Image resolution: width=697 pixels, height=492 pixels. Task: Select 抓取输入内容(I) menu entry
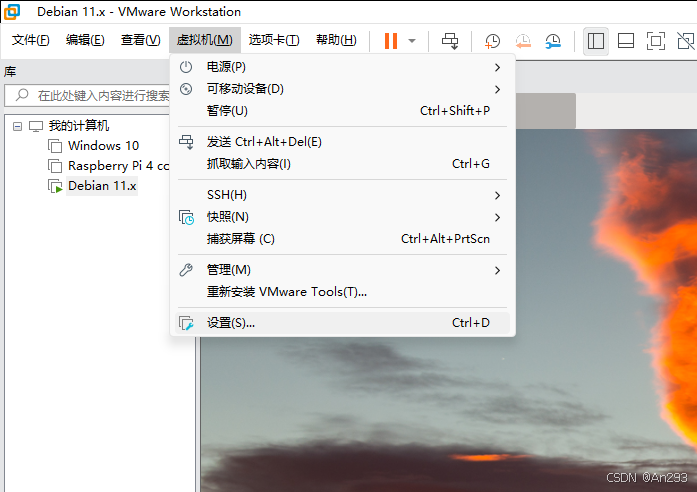342,164
